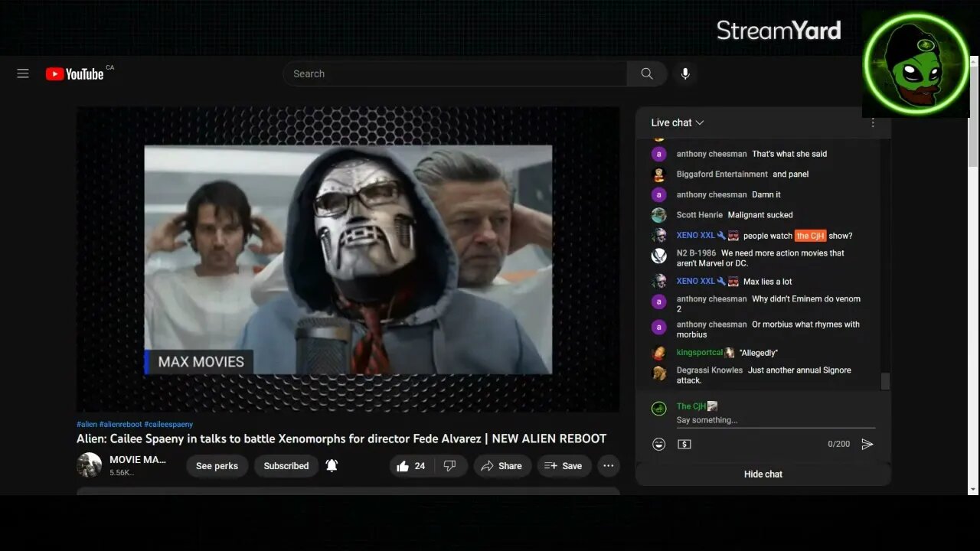The height and width of the screenshot is (551, 980).
Task: Open live chat three-dot options menu
Action: [x=872, y=122]
